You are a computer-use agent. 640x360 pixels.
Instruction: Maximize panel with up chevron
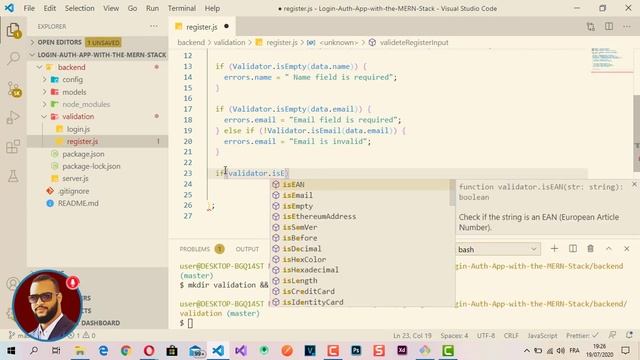point(609,249)
